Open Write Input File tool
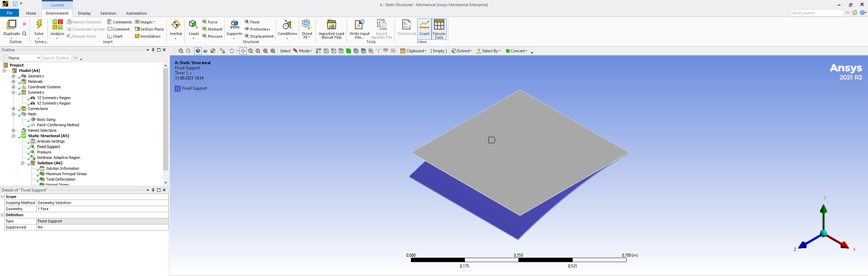 click(359, 25)
